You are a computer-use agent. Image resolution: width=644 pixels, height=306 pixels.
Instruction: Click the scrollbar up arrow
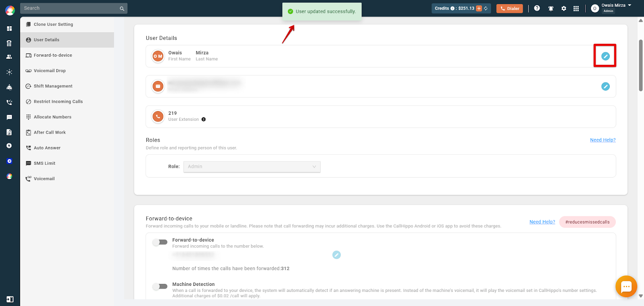[641, 20]
